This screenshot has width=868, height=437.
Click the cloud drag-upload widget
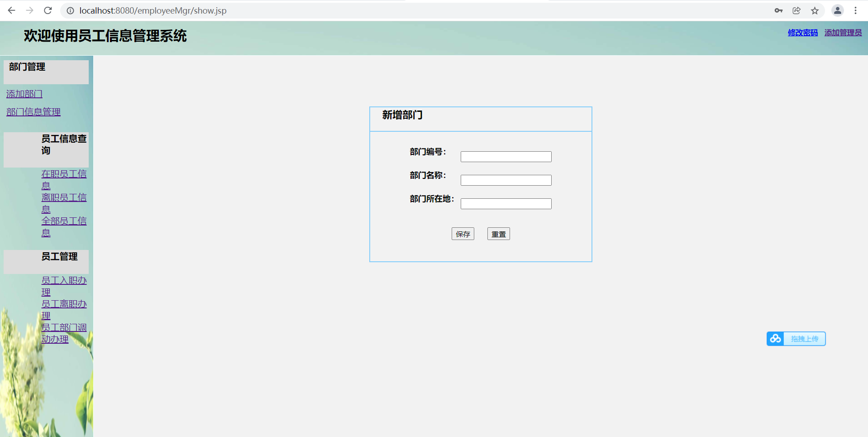click(796, 339)
